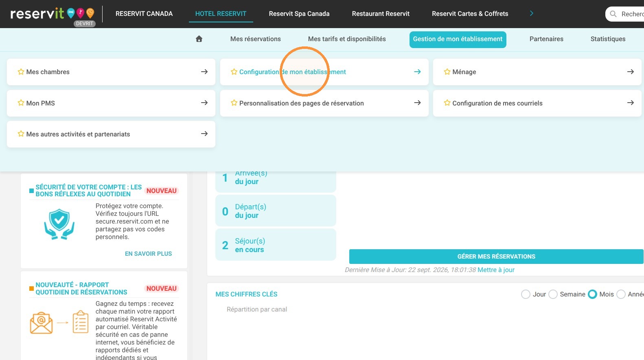644x360 pixels.
Task: Click the arrow on Mes chambres card
Action: click(x=204, y=72)
